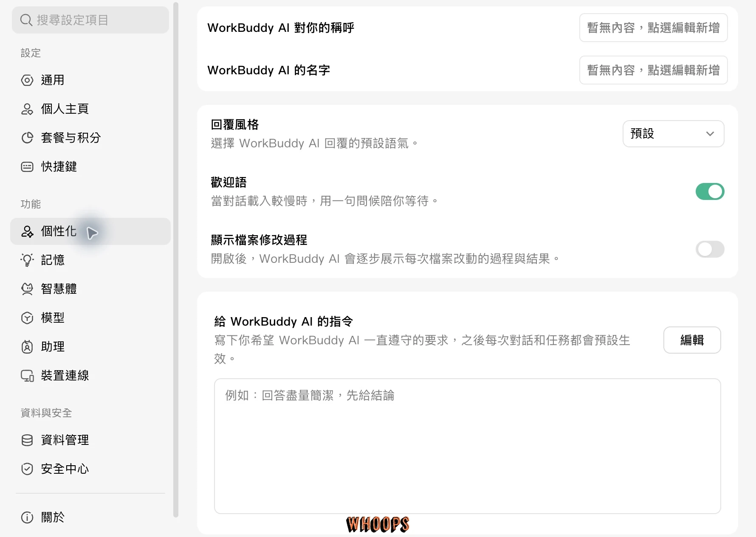
Task: Open the 回覆風格 預設 dropdown
Action: (673, 134)
